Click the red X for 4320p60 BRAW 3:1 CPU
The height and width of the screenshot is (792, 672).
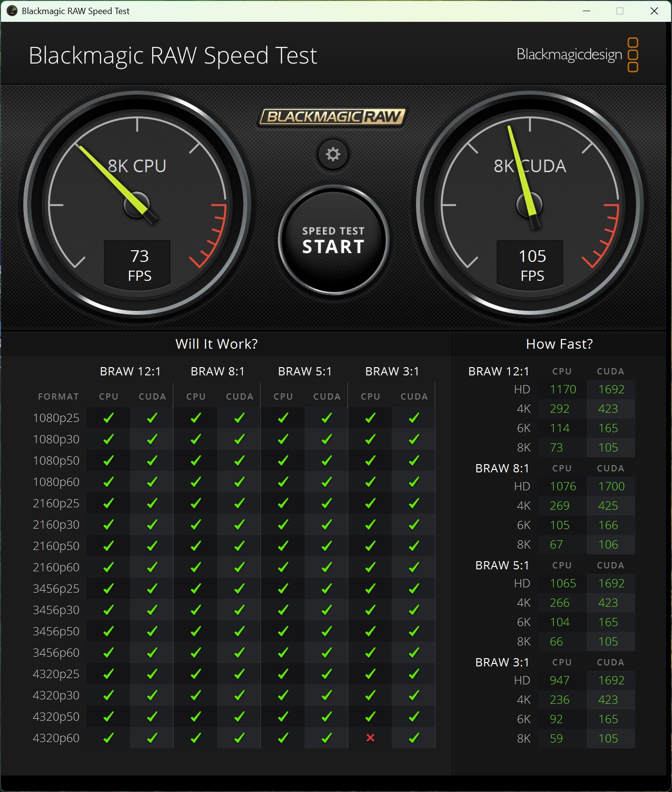tap(370, 738)
